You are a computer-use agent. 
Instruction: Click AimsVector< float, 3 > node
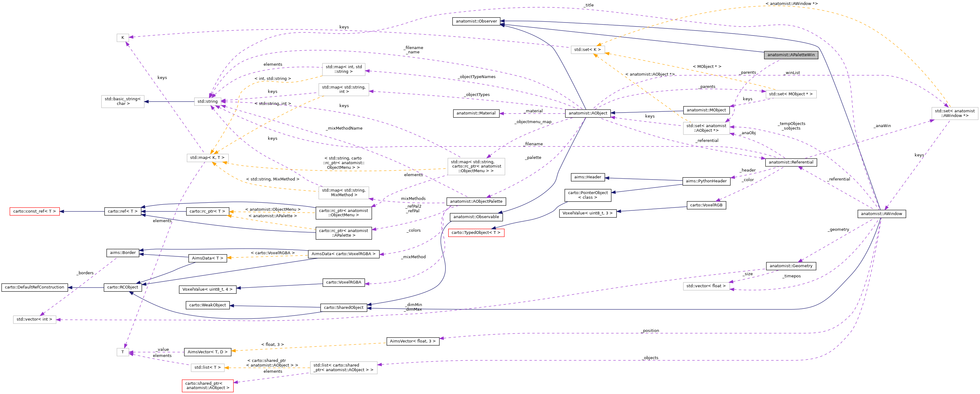click(413, 342)
